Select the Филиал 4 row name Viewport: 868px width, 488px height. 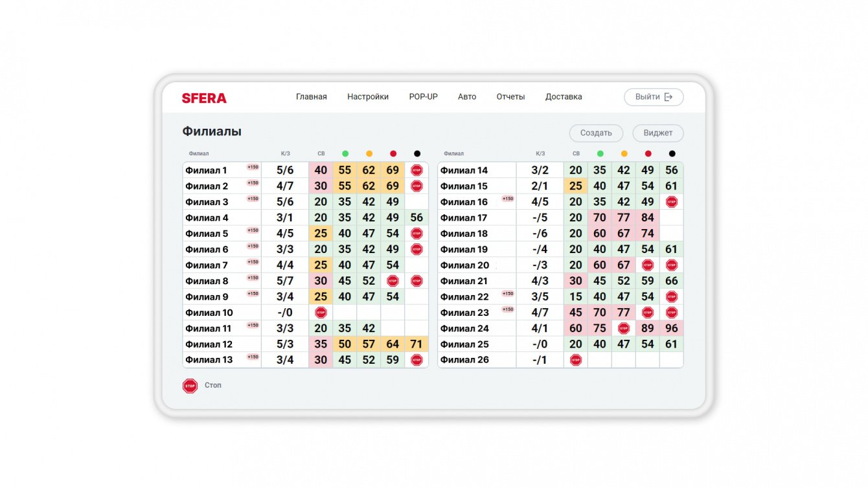207,218
